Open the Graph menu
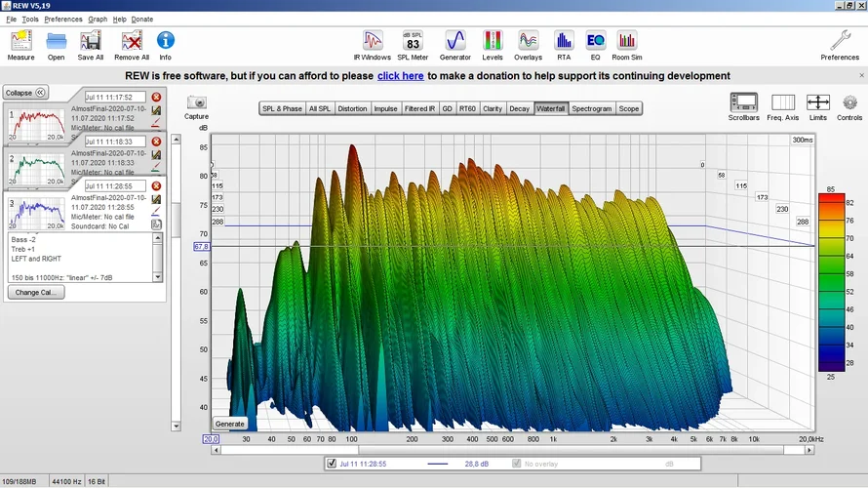 98,19
